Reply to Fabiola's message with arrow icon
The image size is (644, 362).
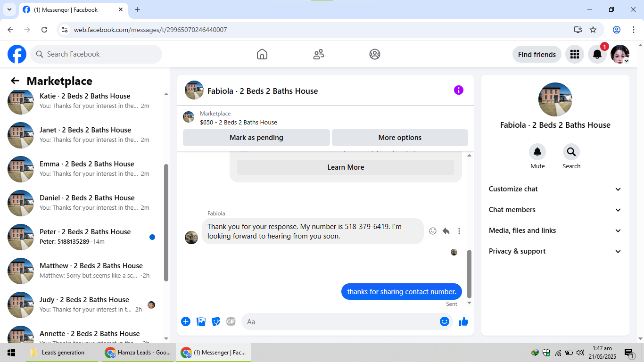click(446, 231)
